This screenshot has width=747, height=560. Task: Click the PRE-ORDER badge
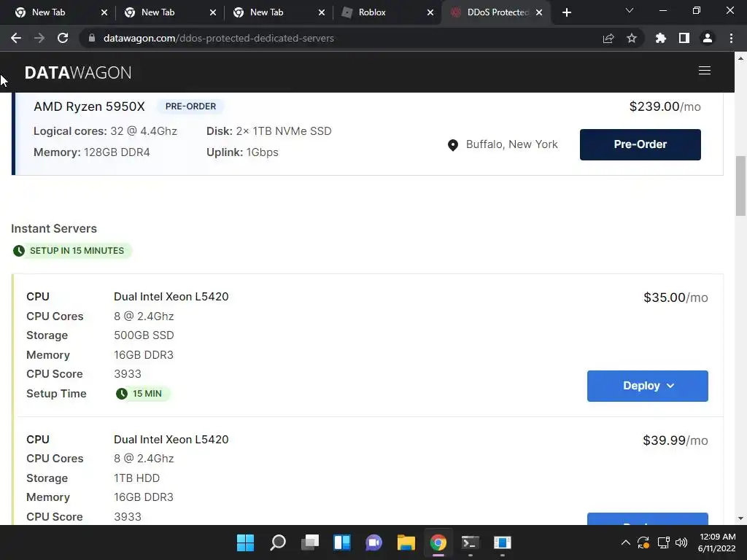[190, 106]
